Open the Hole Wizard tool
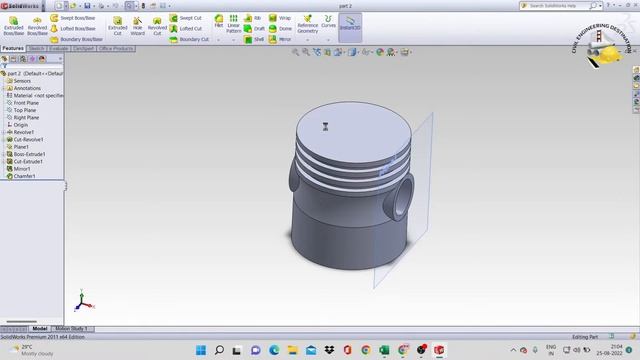 [x=138, y=26]
